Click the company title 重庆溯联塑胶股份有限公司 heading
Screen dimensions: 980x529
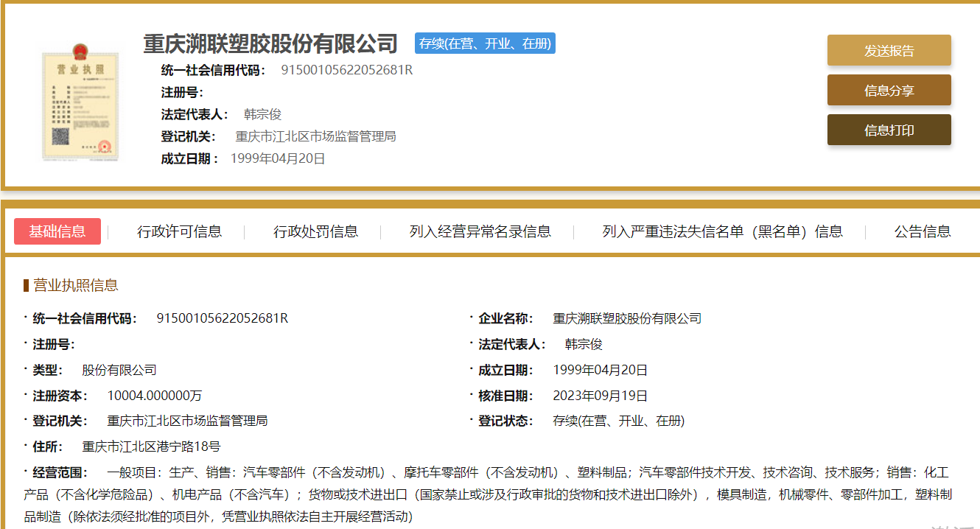click(x=270, y=43)
